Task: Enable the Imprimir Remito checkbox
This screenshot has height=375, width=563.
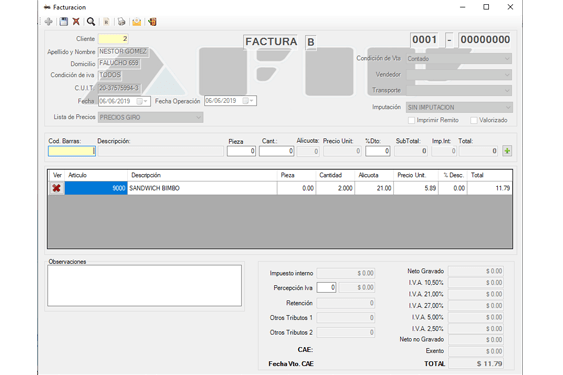Action: [412, 120]
